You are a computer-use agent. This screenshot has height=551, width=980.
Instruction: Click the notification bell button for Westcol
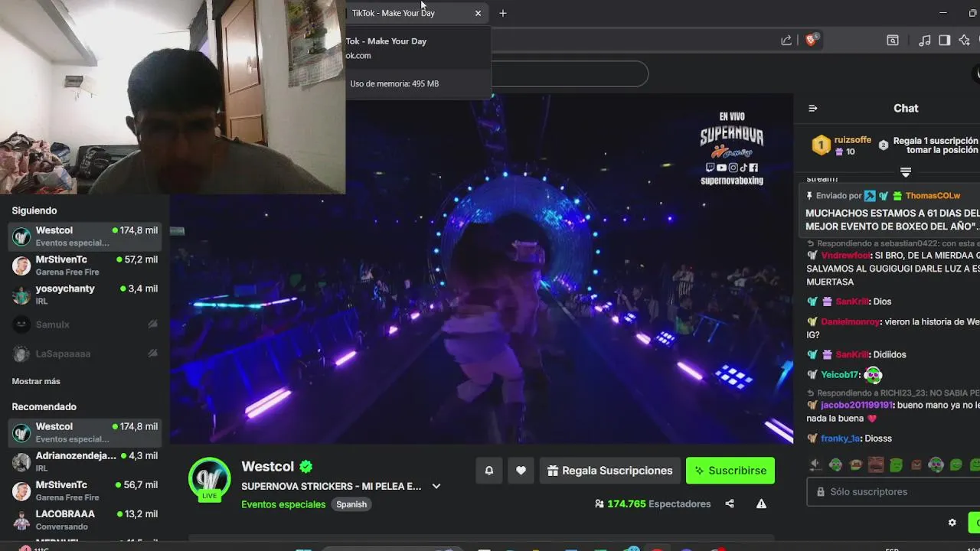(489, 471)
